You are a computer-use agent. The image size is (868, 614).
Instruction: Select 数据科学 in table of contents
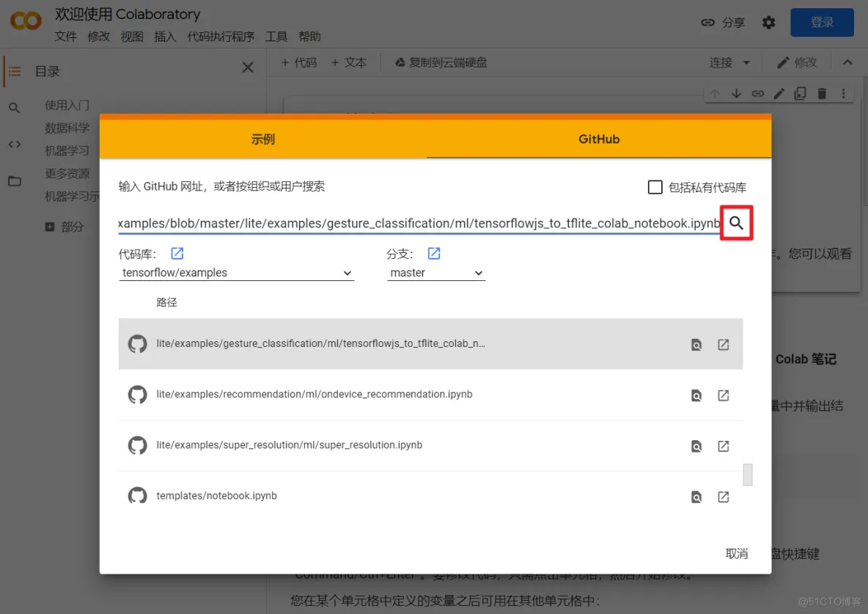(x=67, y=128)
